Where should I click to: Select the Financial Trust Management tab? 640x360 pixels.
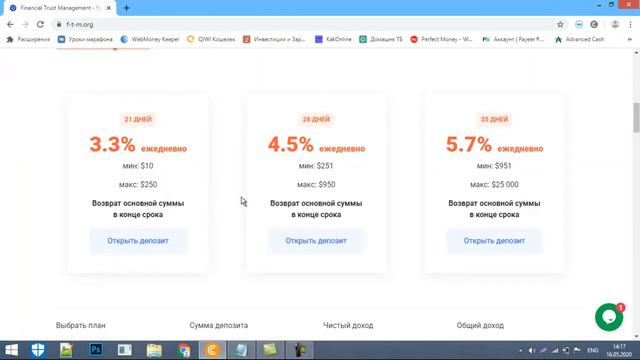[59, 8]
